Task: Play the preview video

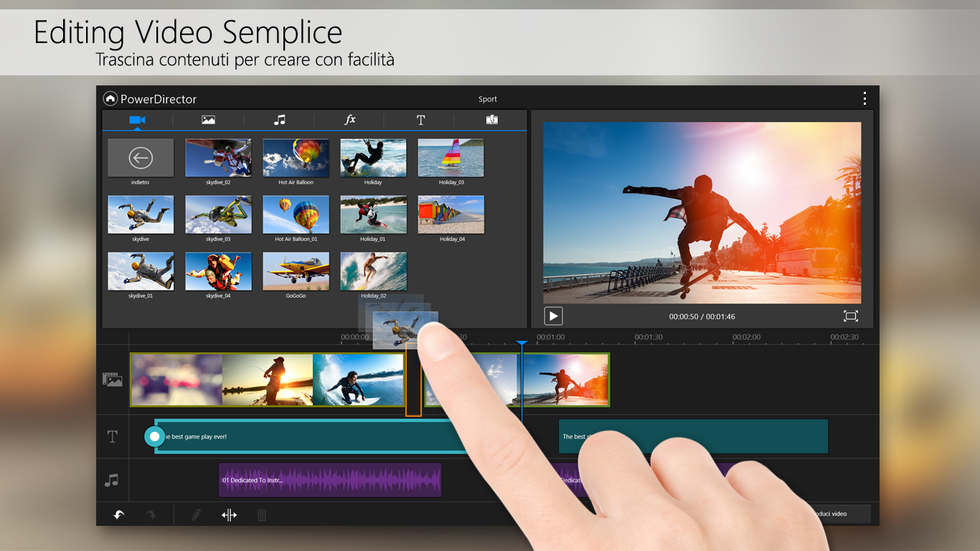Action: pyautogui.click(x=553, y=316)
